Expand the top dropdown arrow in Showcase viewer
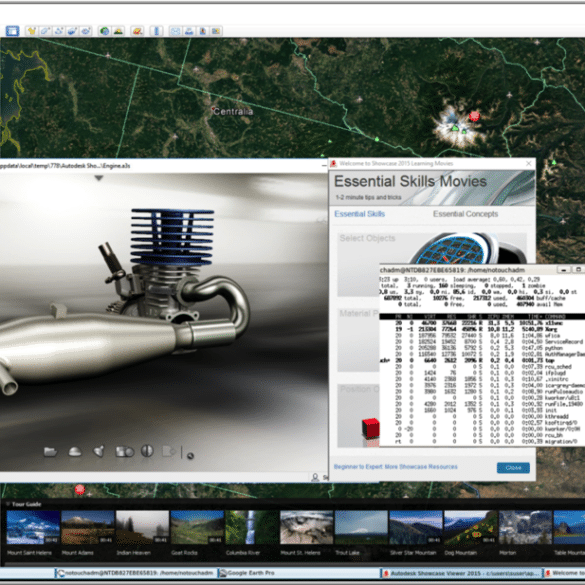This screenshot has width=585, height=585. point(98,178)
